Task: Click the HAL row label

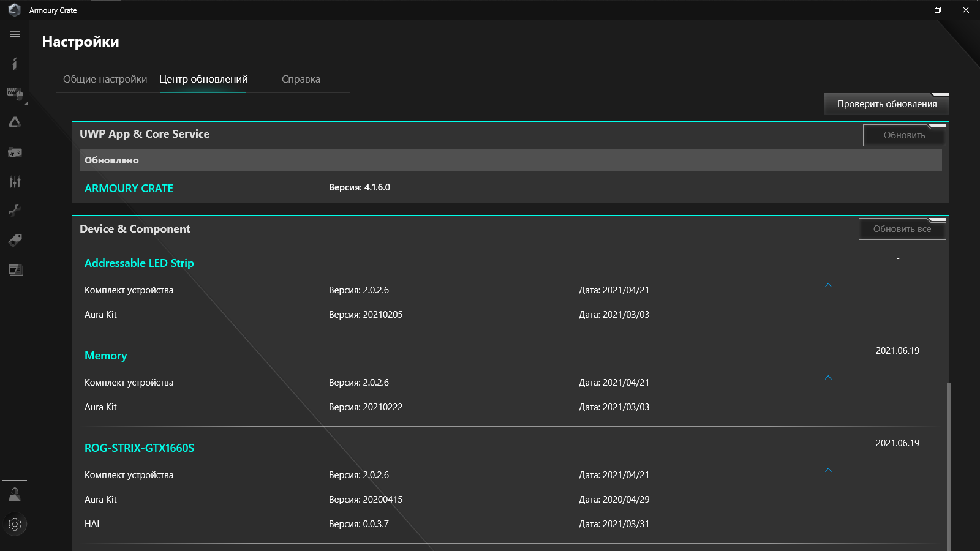Action: 93,524
